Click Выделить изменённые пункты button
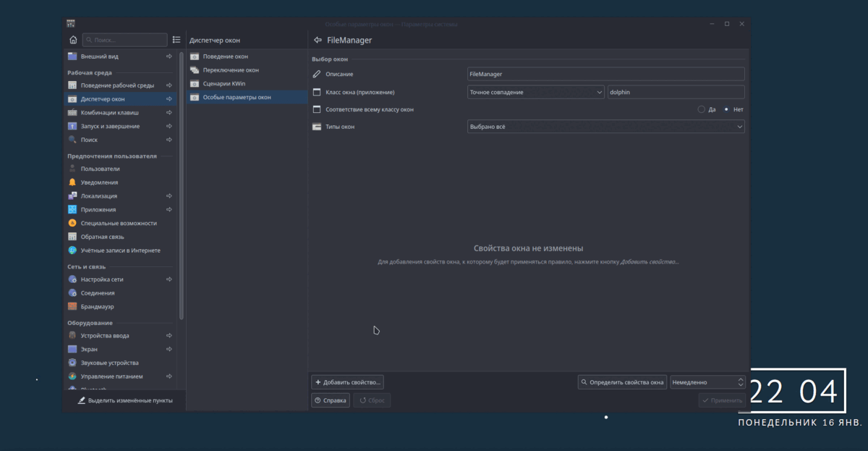Viewport: 868px width, 451px height. pos(125,400)
